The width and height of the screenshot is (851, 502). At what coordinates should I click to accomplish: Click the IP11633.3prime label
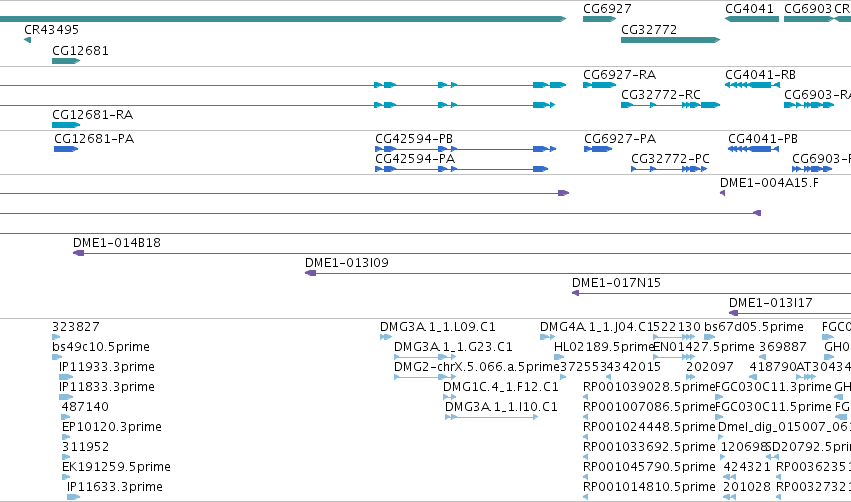point(115,487)
